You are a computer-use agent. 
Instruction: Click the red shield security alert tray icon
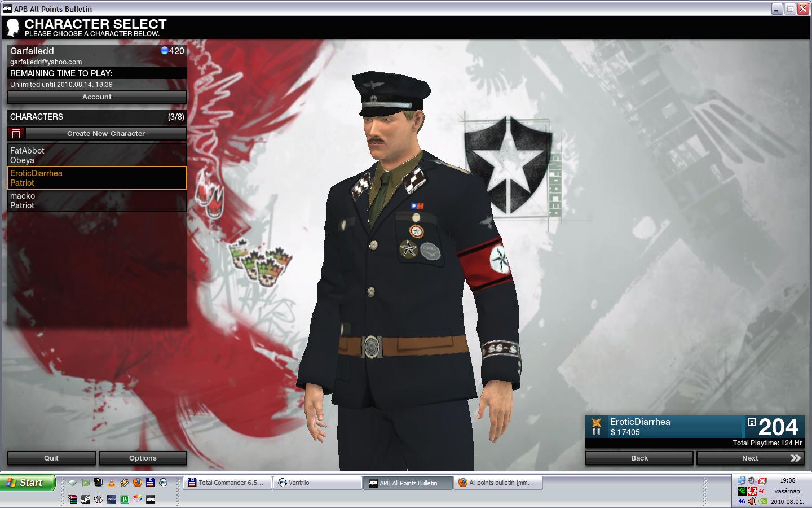tap(762, 481)
